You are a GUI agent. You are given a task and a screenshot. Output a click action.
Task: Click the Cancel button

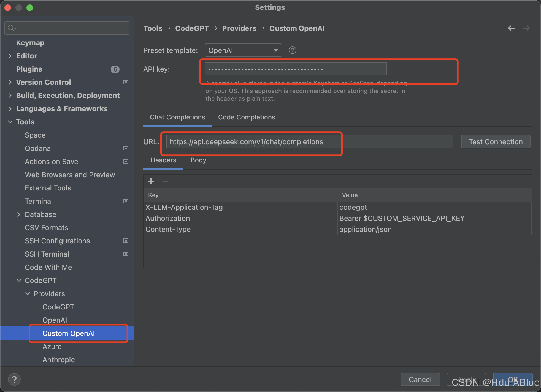[420, 379]
